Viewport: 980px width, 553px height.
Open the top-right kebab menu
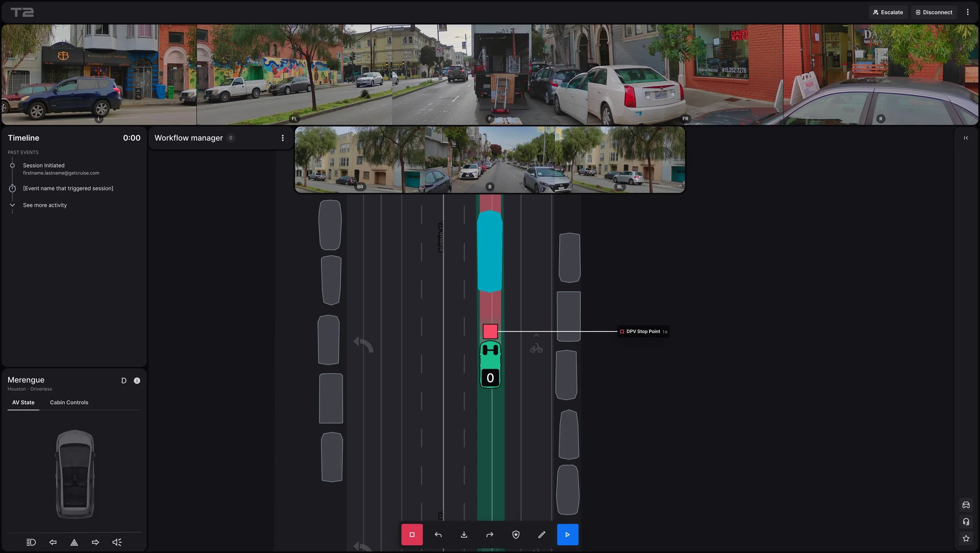[x=967, y=12]
